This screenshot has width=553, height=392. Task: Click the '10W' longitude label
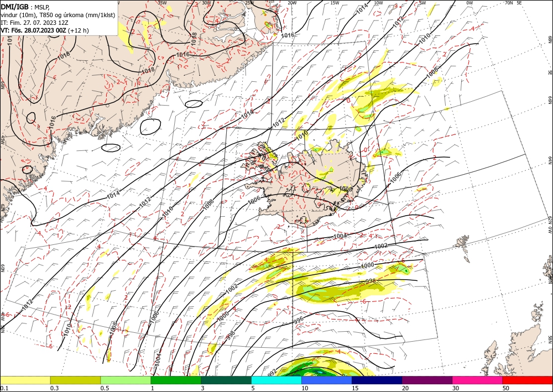point(378,3)
